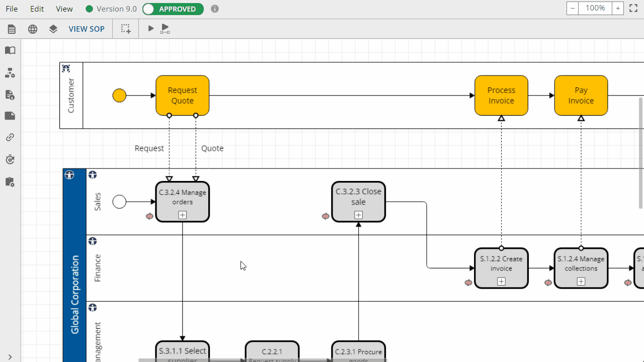Viewport: 644px width, 362px height.
Task: Click the link icon in the left sidebar
Action: click(10, 137)
